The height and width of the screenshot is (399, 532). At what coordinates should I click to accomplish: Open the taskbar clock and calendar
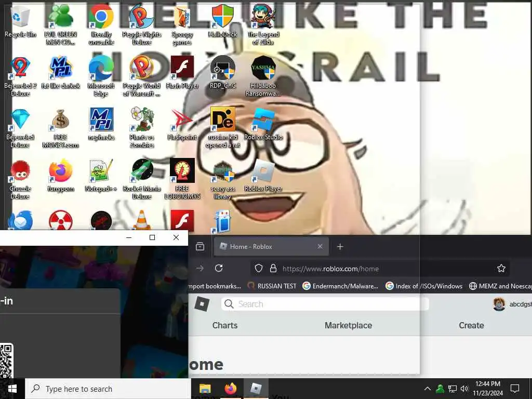pyautogui.click(x=488, y=389)
